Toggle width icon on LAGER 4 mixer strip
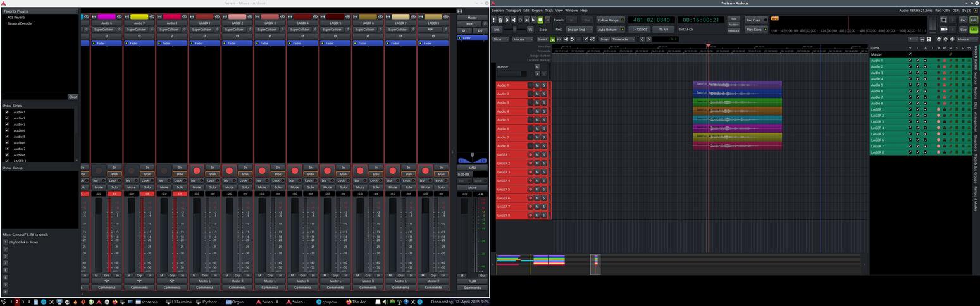Image resolution: width=980 pixels, height=306 pixels. 290,16
